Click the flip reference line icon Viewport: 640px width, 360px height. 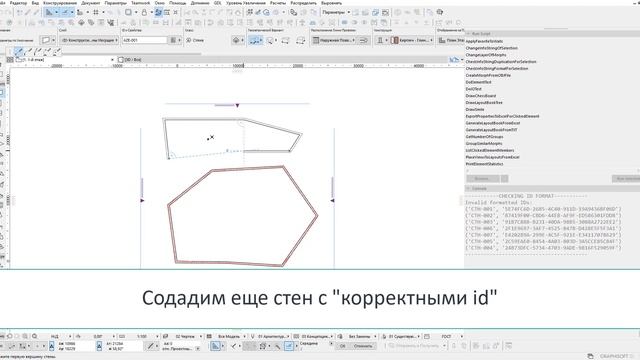364,40
